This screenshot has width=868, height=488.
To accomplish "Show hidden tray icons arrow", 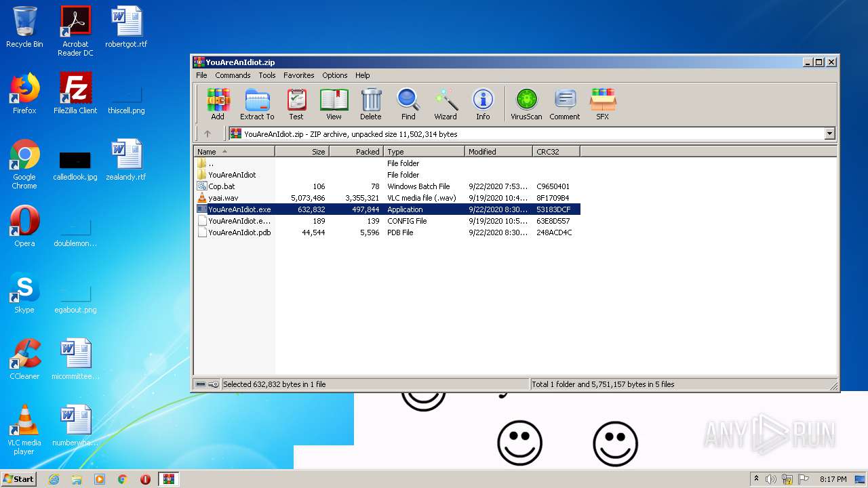I will click(x=756, y=479).
